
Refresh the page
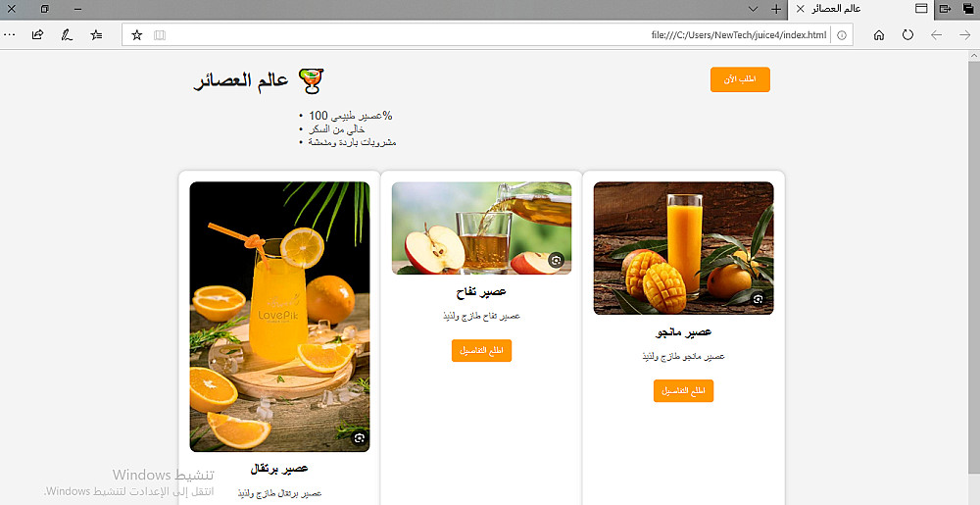pyautogui.click(x=907, y=35)
